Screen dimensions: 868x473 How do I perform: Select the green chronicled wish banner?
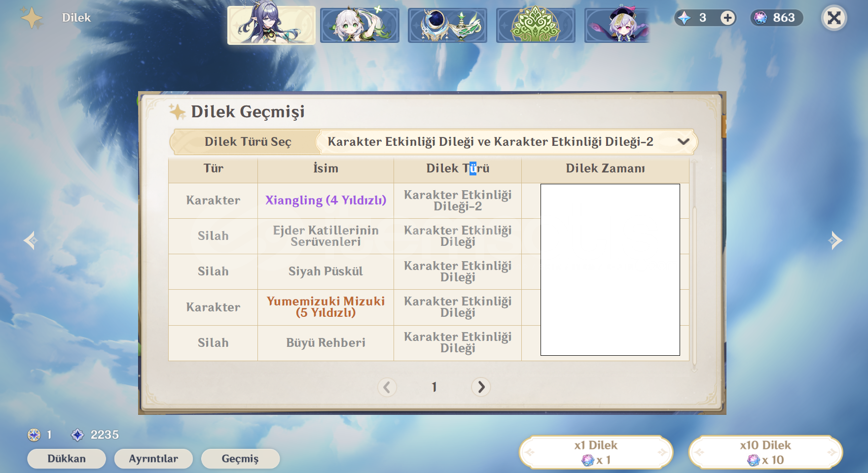tap(536, 25)
